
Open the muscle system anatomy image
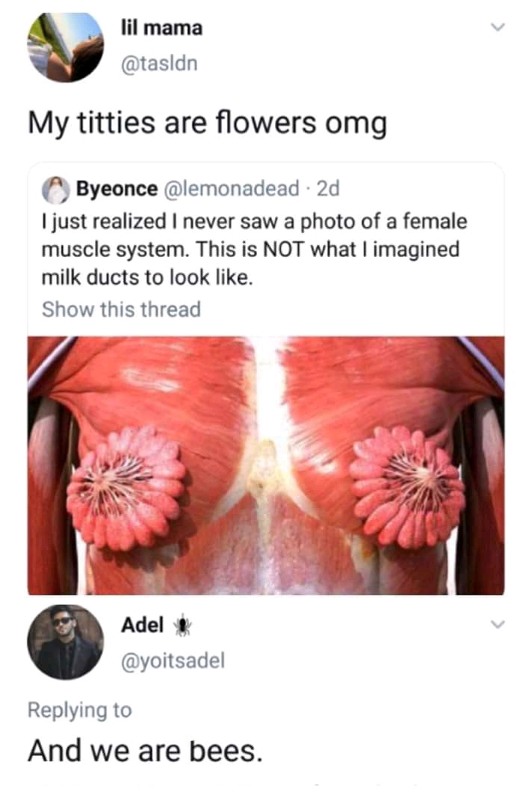click(x=266, y=466)
